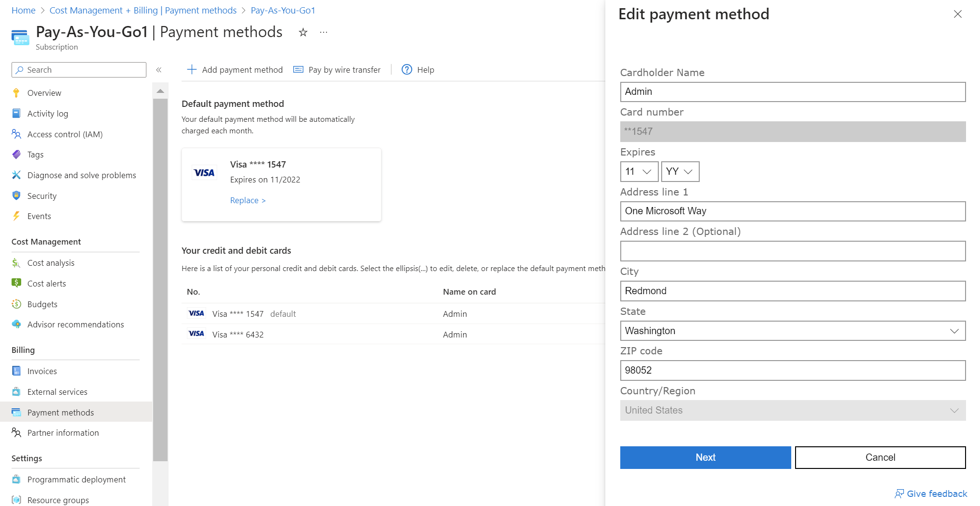Collapse the sidebar with the double chevron
The width and height of the screenshot is (980, 506).
(x=159, y=70)
